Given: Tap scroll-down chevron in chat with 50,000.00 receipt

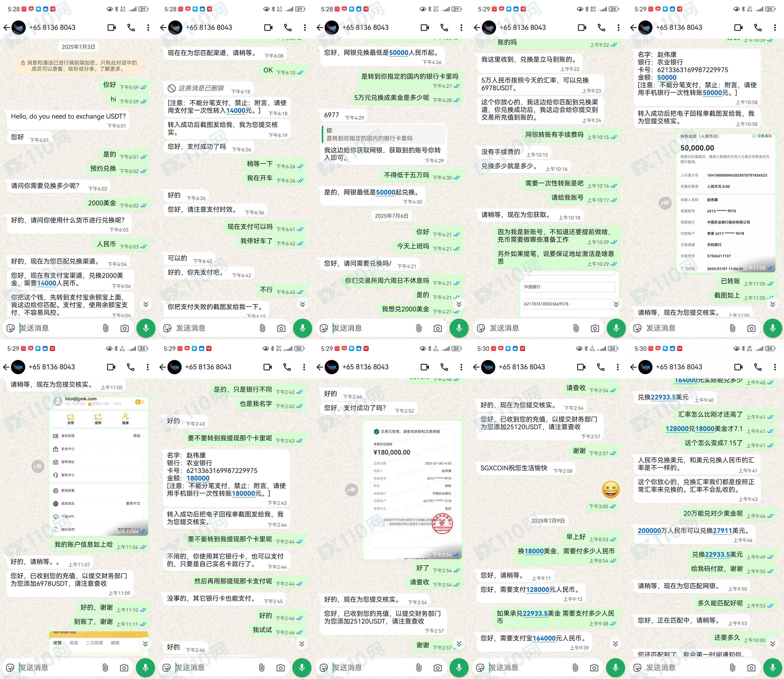Looking at the screenshot, I should coord(773,304).
